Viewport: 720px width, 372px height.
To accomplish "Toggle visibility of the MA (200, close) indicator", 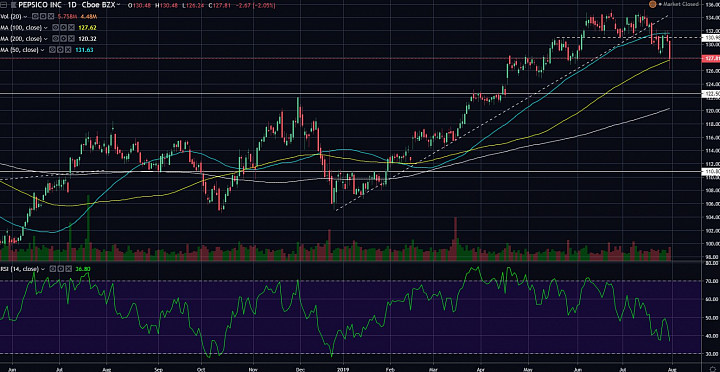I will pyautogui.click(x=55, y=39).
